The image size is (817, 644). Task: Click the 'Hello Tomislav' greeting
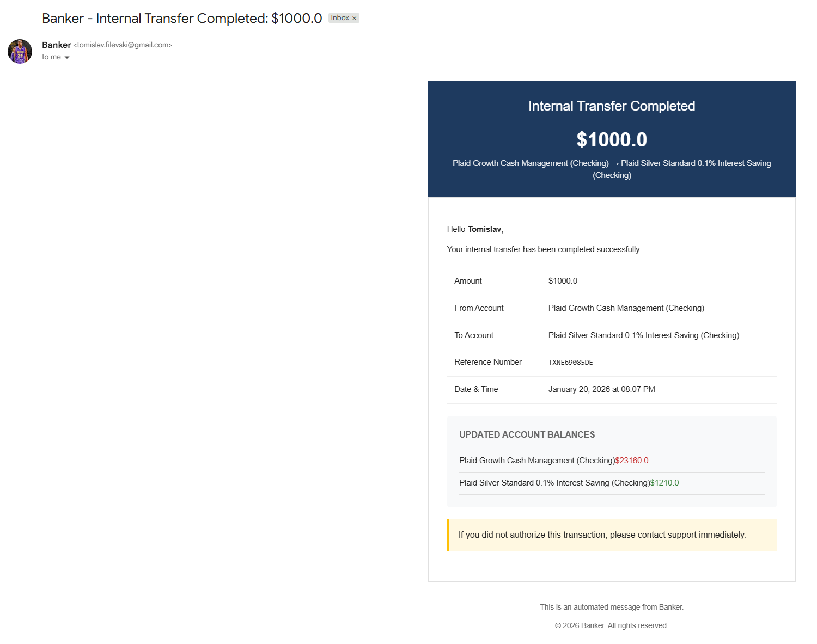point(474,229)
